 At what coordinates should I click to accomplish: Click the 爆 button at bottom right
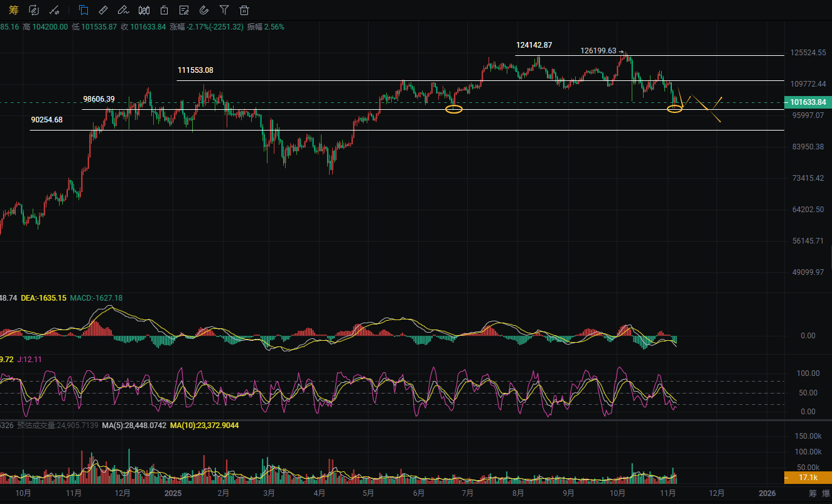point(827,493)
